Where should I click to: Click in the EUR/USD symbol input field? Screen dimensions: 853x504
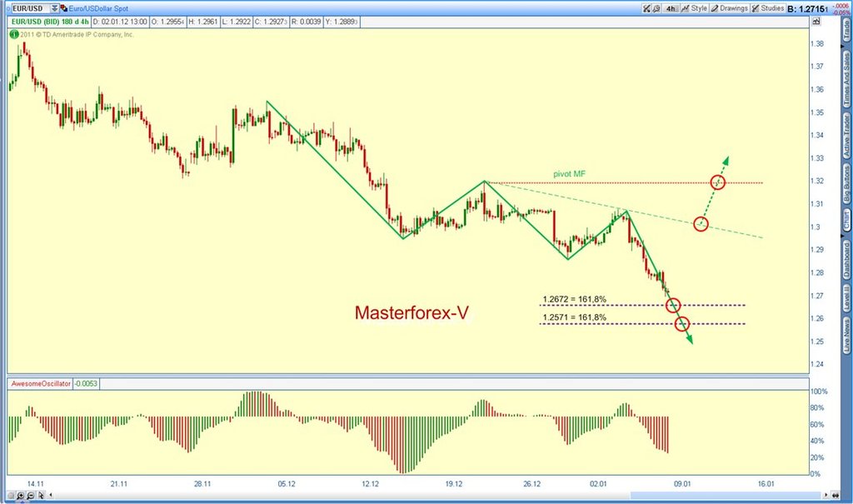point(27,7)
